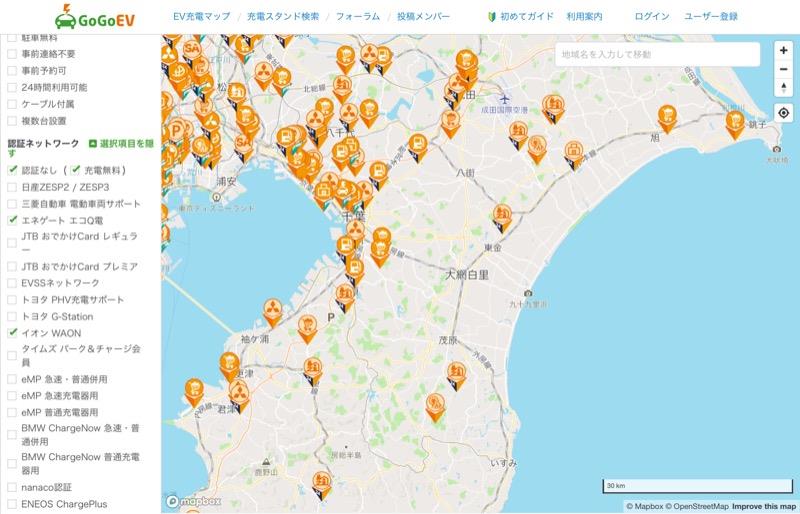The image size is (800, 514).
Task: Select the charger marker near 旭
Action: click(x=667, y=119)
